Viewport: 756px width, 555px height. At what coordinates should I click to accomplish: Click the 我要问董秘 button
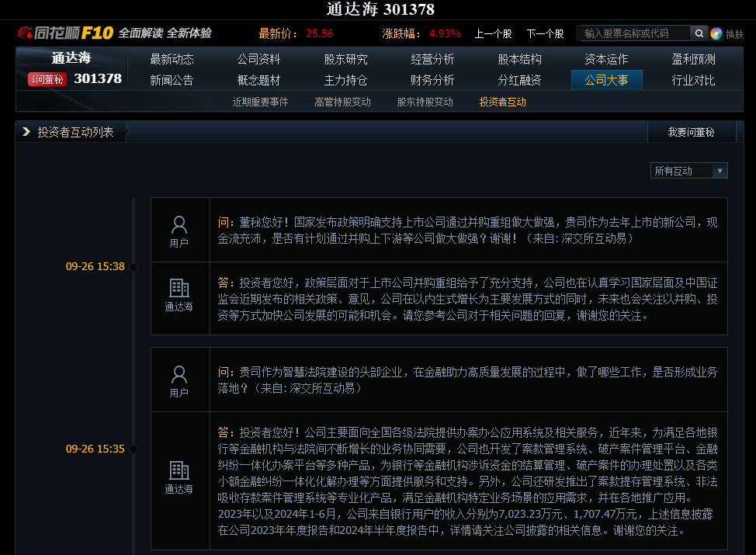click(x=692, y=132)
